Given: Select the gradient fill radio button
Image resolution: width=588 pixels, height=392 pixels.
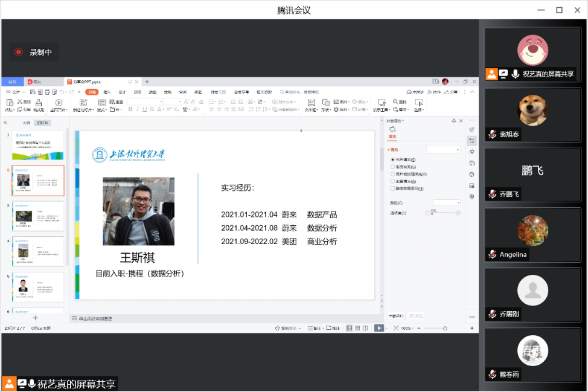Looking at the screenshot, I should (392, 167).
